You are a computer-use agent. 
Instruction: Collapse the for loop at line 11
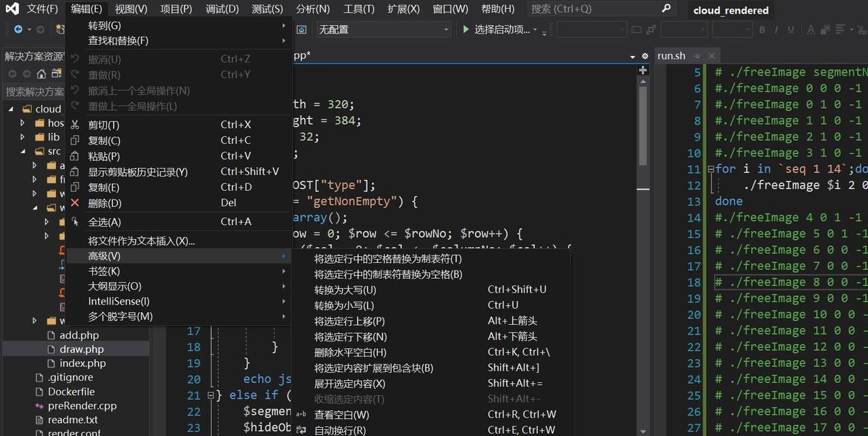click(x=711, y=169)
